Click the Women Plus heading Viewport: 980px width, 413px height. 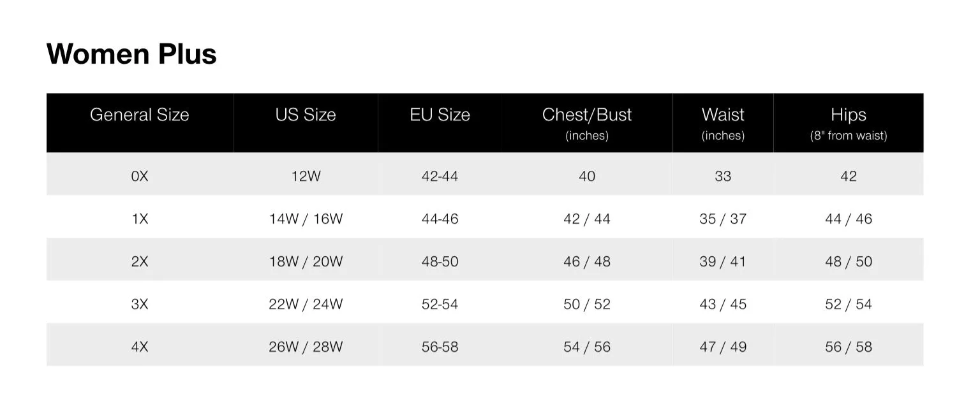[x=131, y=54]
